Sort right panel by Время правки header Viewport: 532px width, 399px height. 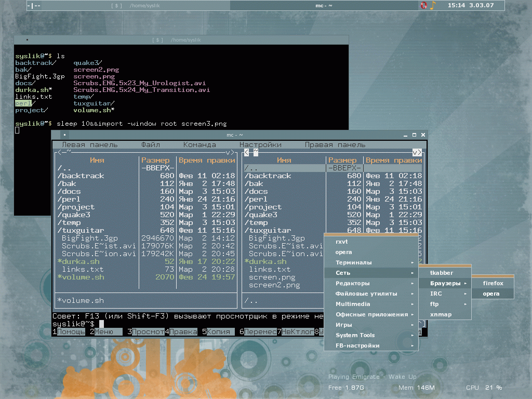394,160
